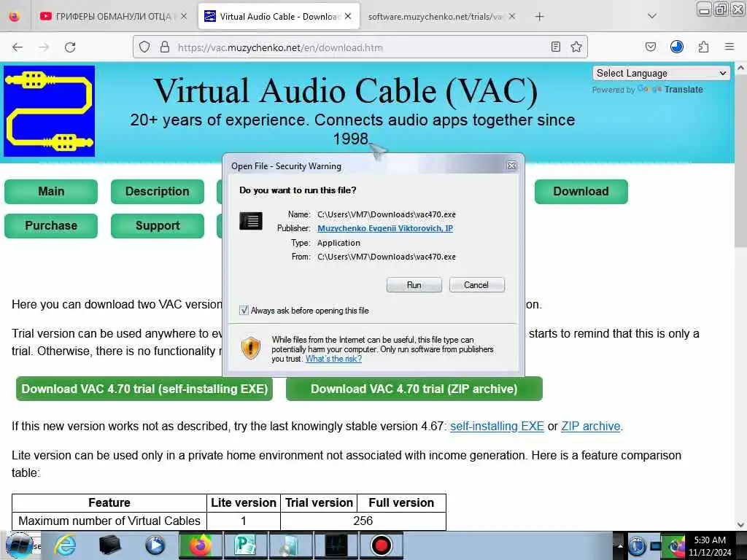Screen dimensions: 747x560
Task: Click the browser Forward arrow
Action: click(44, 47)
